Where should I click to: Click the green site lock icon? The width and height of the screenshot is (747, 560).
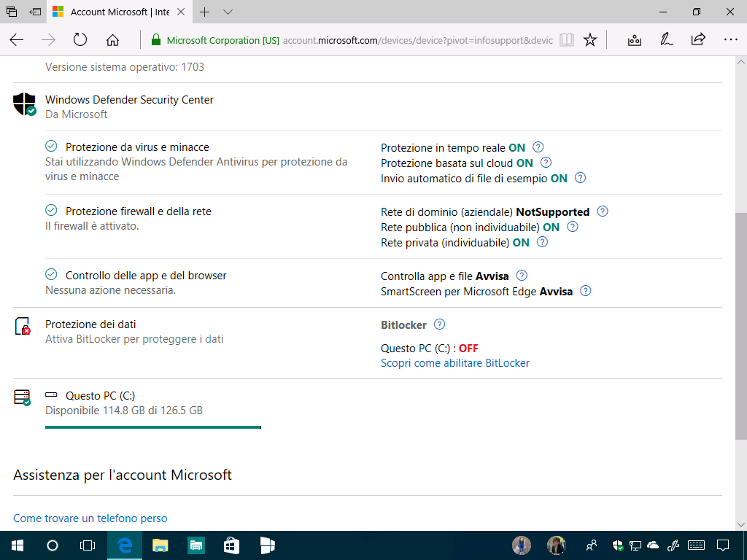[156, 40]
